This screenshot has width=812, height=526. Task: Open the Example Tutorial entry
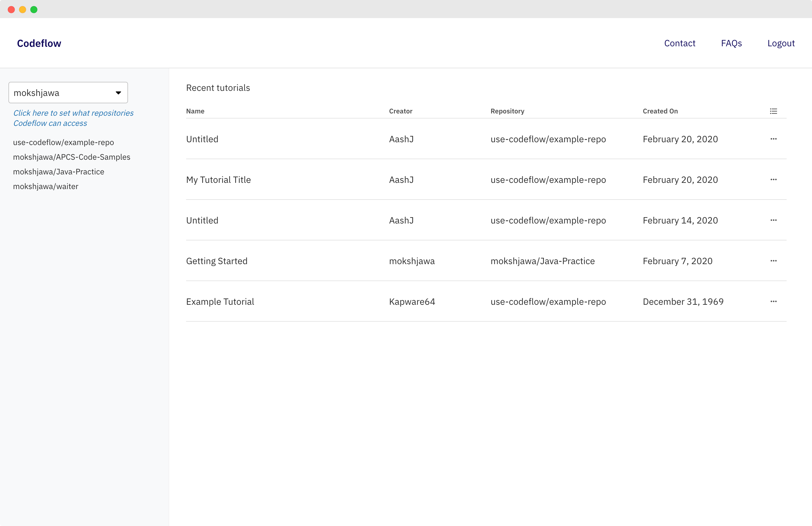[x=220, y=302]
